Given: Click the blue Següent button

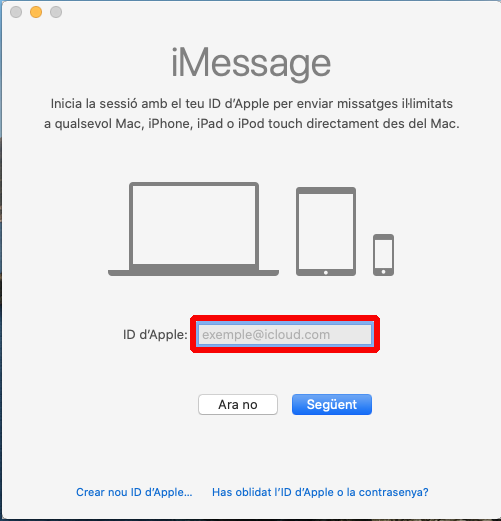Looking at the screenshot, I should (332, 404).
